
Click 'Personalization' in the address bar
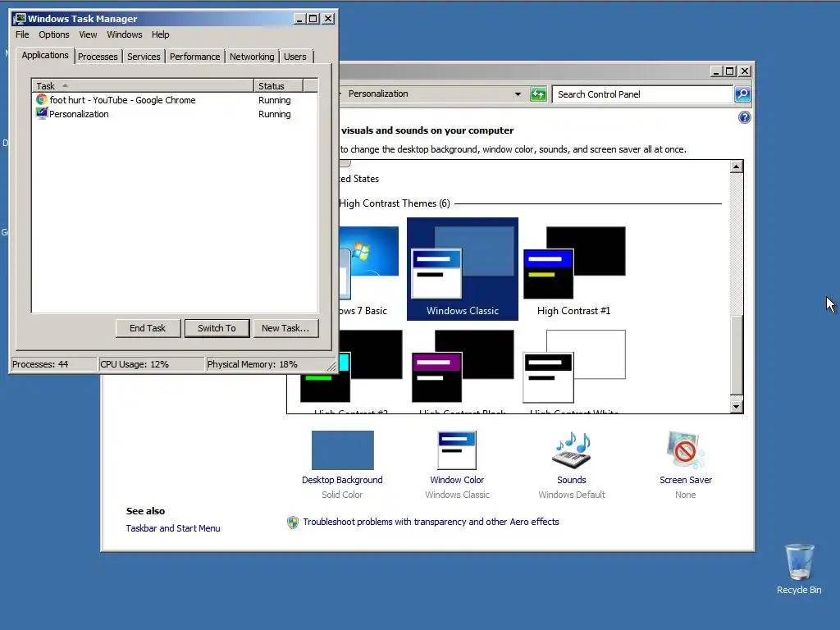coord(378,94)
